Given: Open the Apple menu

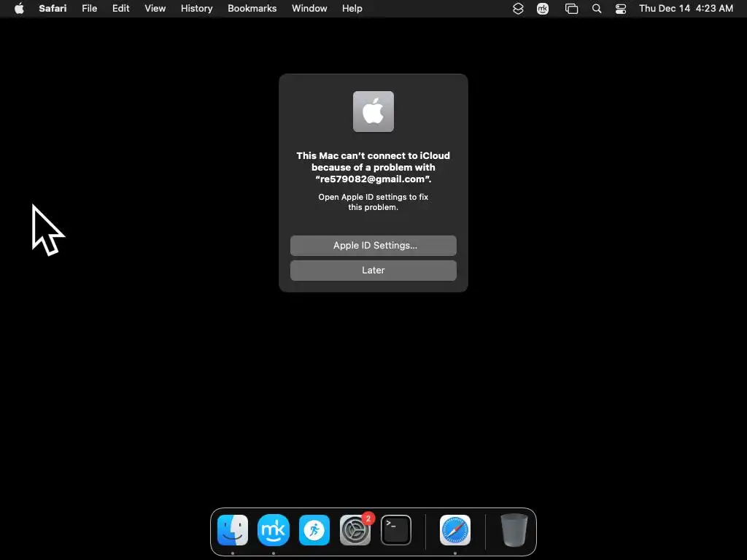Looking at the screenshot, I should 19,8.
